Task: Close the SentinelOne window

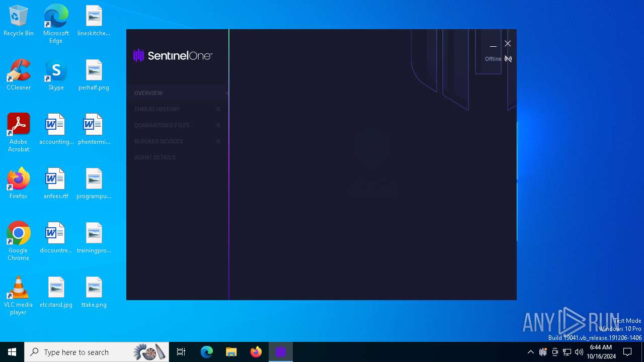Action: (x=508, y=44)
